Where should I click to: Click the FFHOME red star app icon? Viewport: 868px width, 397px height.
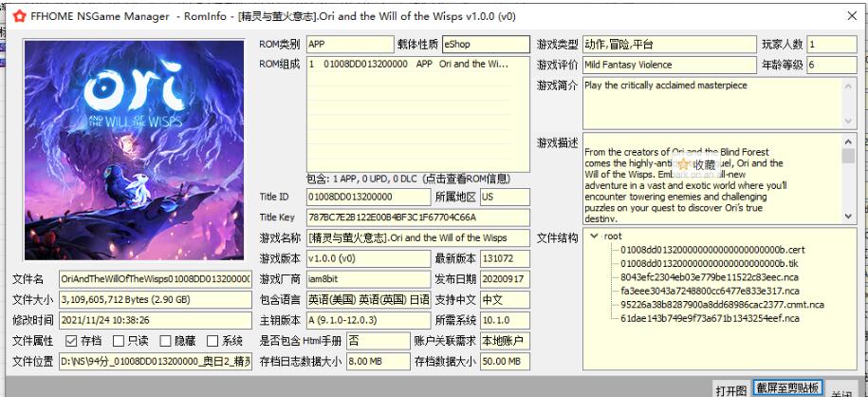pyautogui.click(x=19, y=16)
